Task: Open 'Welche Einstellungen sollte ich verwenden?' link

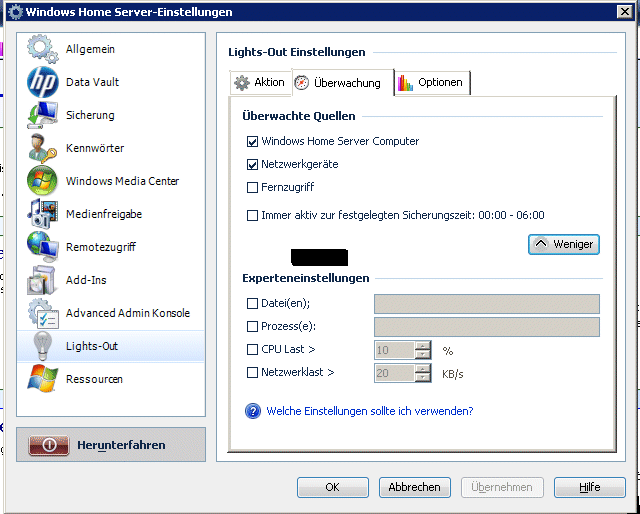Action: pos(370,411)
